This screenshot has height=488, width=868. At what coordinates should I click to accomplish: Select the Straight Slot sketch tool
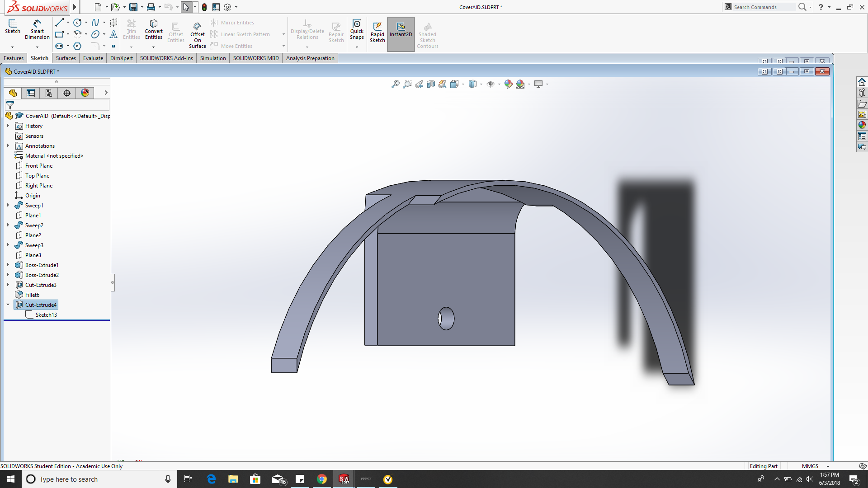59,46
